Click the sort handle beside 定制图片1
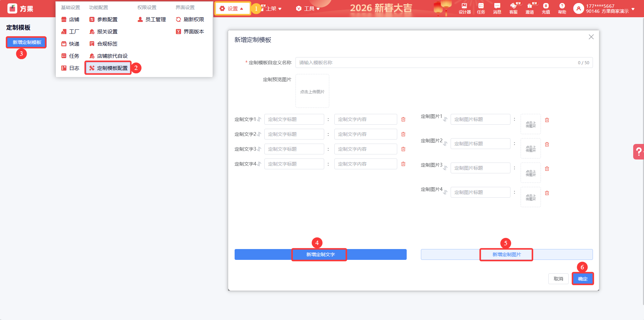 click(x=445, y=119)
